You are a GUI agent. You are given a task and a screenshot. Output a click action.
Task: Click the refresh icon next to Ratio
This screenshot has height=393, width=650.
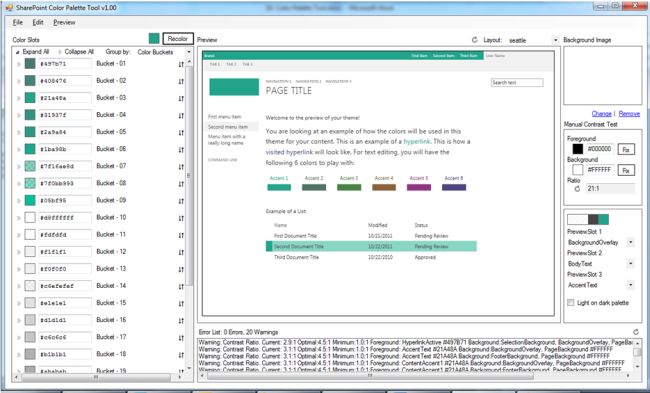click(577, 189)
